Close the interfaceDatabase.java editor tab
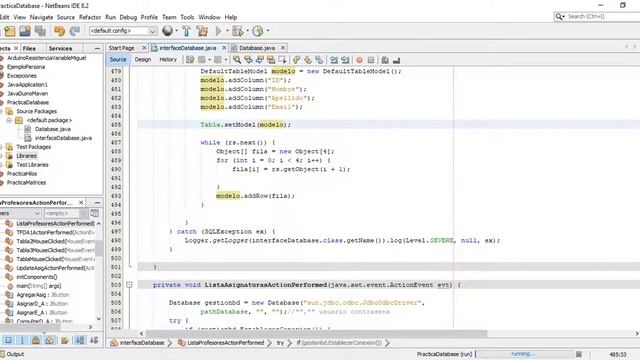The height and width of the screenshot is (360, 640). [224, 48]
